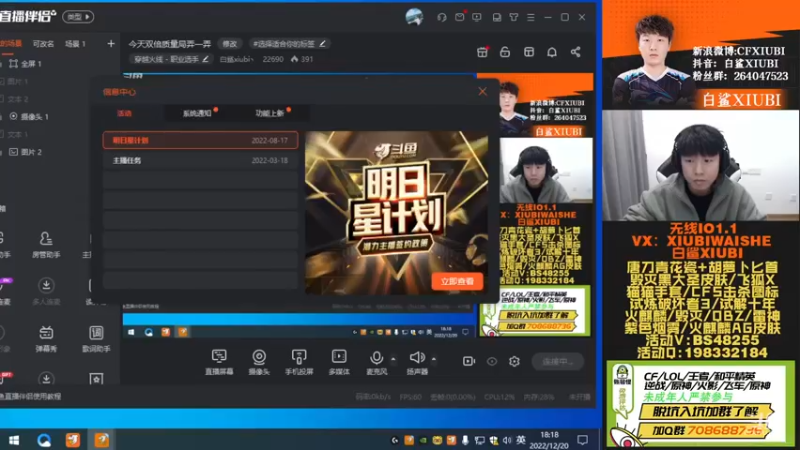Switch to the 活动 tab
Image resolution: width=800 pixels, height=450 pixels.
click(124, 113)
